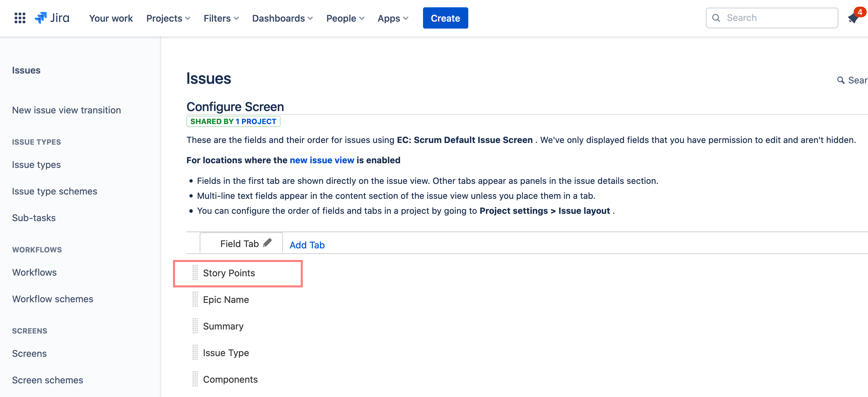Click the Add Tab link
The image size is (868, 397).
[x=307, y=245]
